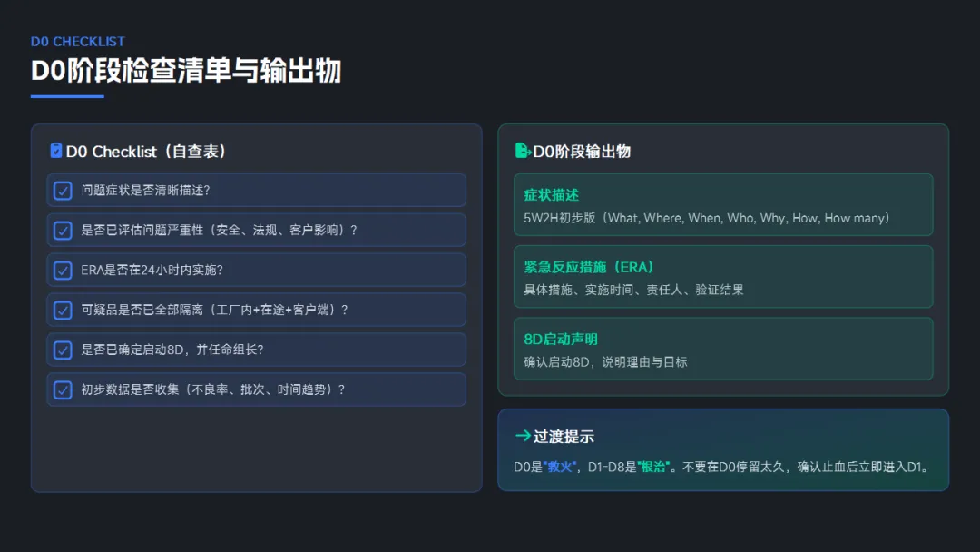
Task: Click the slide title D0阶段检查清单与输出物
Action: point(186,71)
